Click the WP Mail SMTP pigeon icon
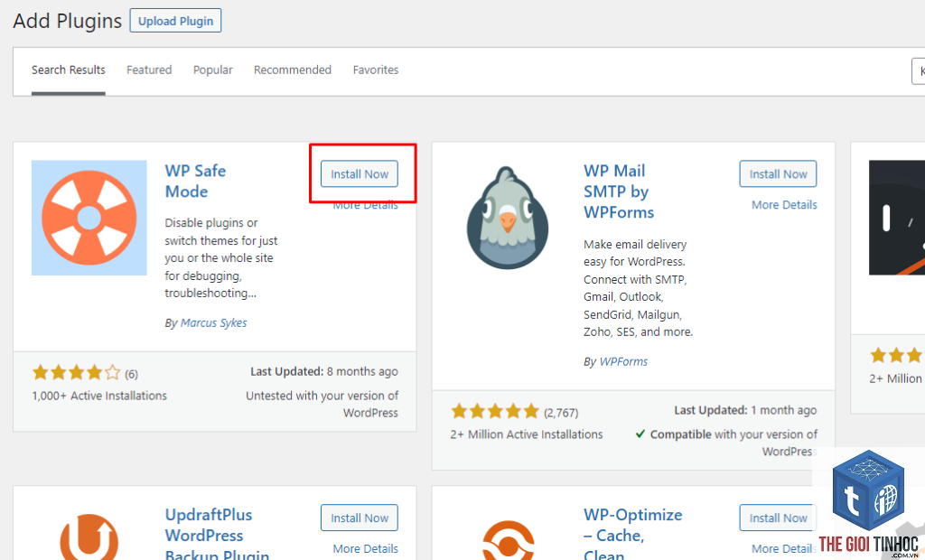The height and width of the screenshot is (560, 925). pos(508,218)
